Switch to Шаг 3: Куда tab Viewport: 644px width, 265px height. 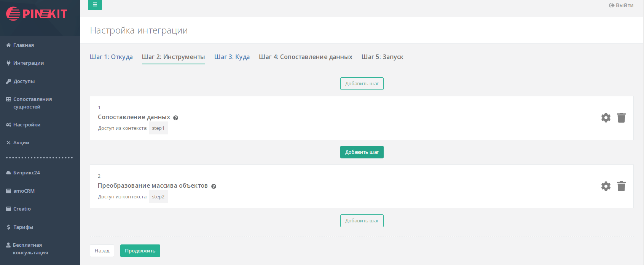tap(232, 57)
